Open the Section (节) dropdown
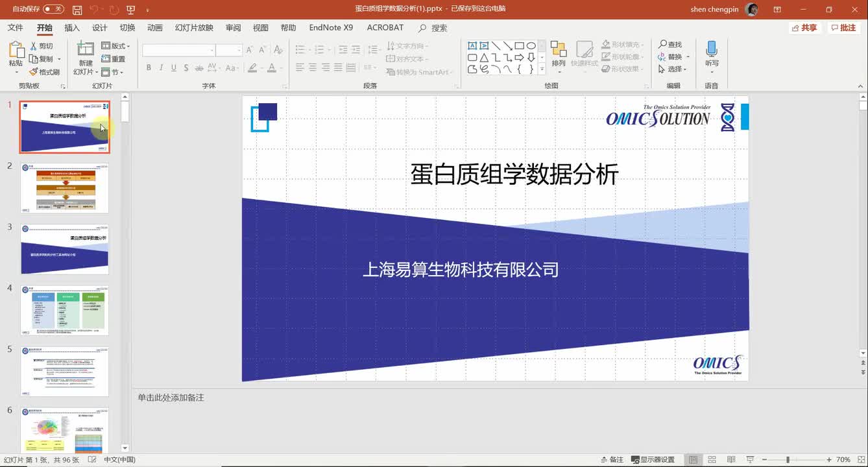868x467 pixels. (112, 72)
